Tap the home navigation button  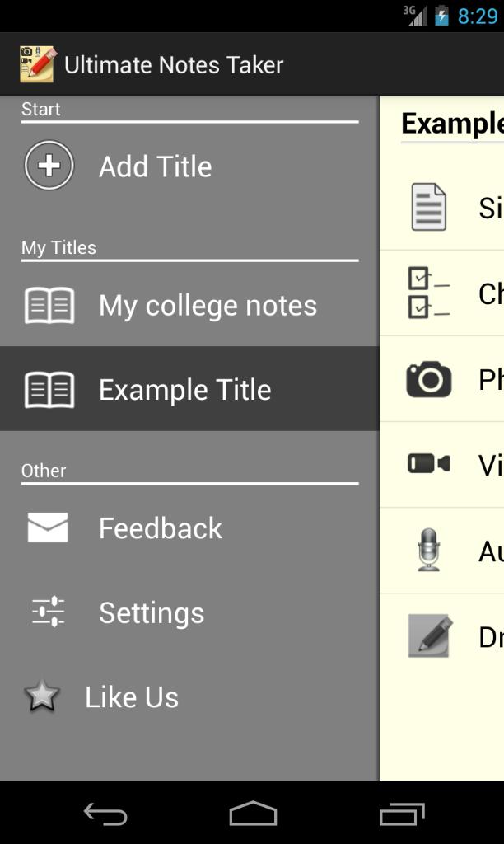(252, 813)
